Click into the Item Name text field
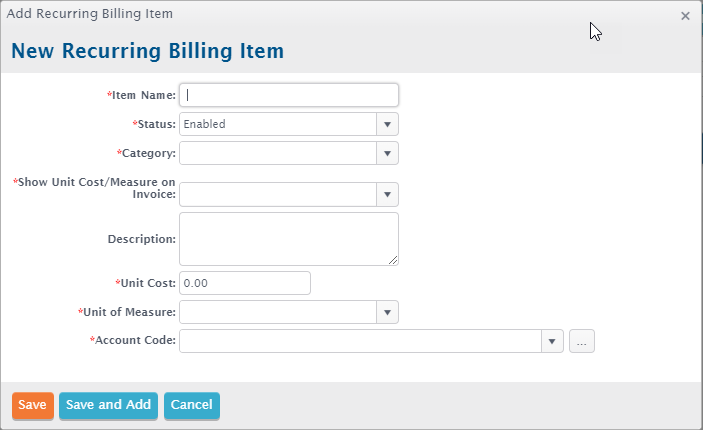The width and height of the screenshot is (703, 430). pos(289,95)
